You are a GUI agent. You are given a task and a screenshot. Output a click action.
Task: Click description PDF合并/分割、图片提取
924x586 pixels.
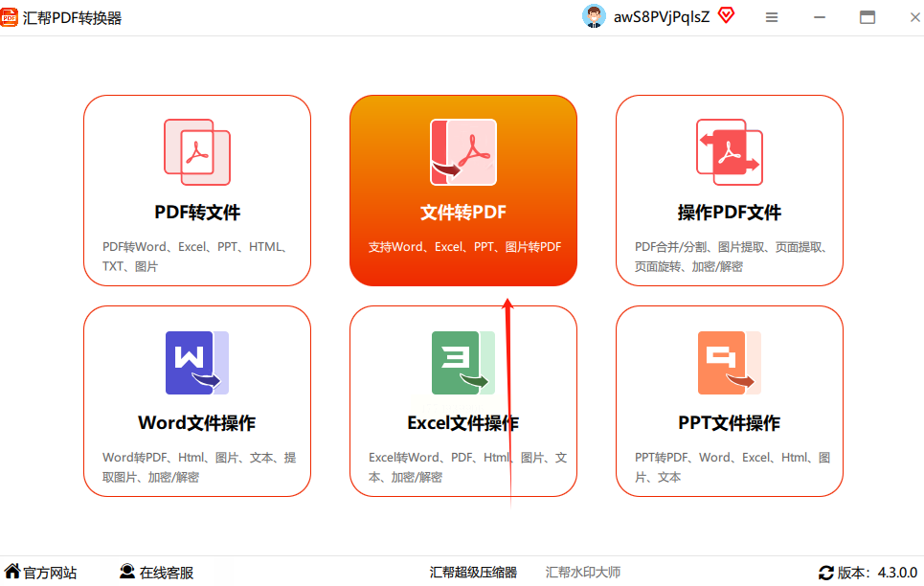(732, 257)
